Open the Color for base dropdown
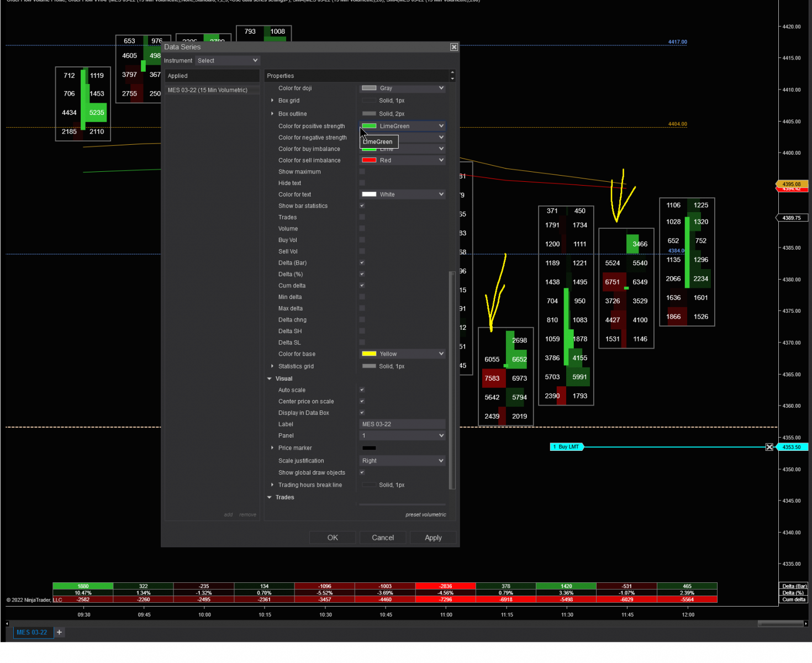 click(402, 354)
